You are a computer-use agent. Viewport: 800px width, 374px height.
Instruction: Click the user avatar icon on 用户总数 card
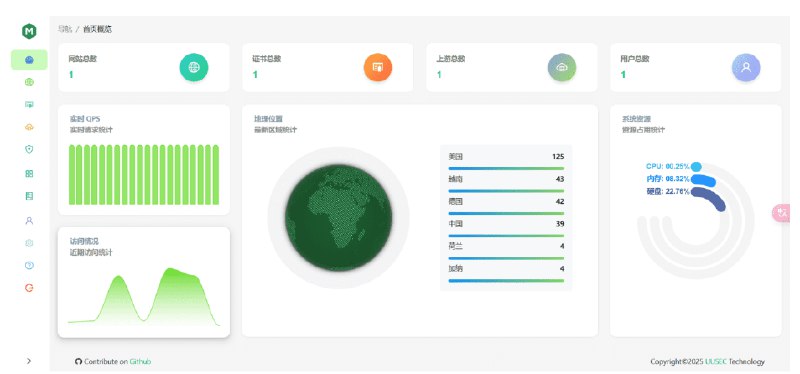746,67
